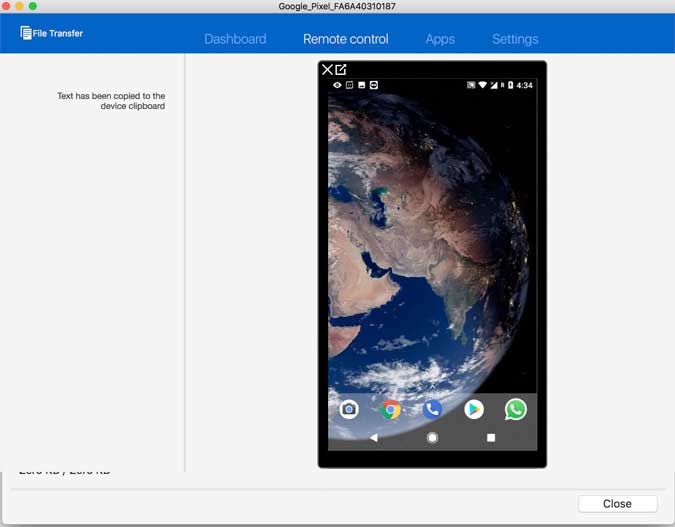
Task: Click 'Text has been copied' message
Action: click(111, 101)
